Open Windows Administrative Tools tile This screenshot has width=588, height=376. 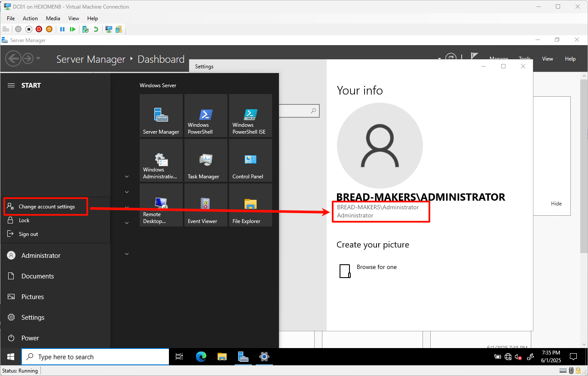(x=161, y=160)
